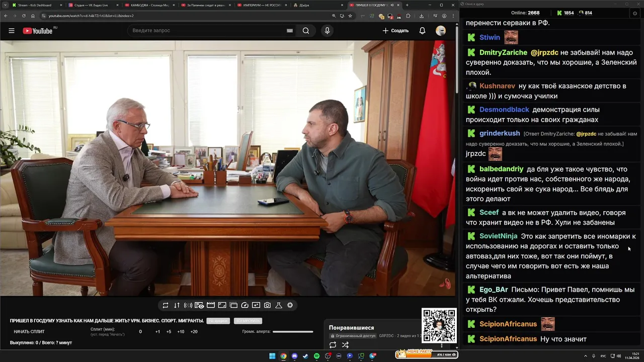Viewport: 644px width, 362px height.
Task: Click the speedometer icon in extension toolbar
Action: (x=245, y=305)
